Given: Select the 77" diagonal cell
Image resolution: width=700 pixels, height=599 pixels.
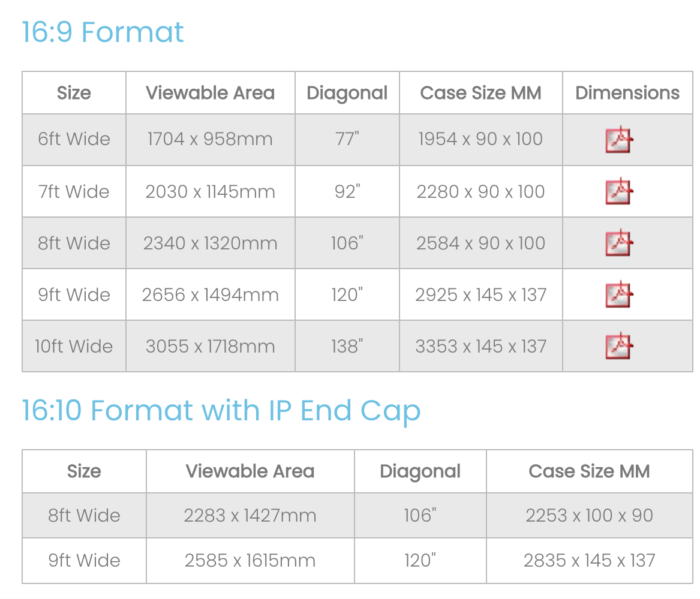Looking at the screenshot, I should pos(347,139).
